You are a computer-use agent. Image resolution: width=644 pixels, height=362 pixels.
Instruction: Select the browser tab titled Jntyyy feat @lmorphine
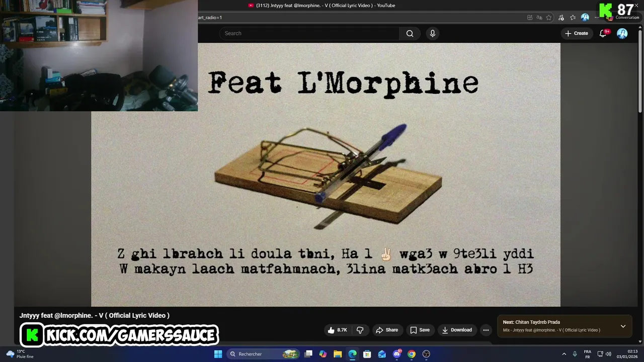(x=322, y=6)
